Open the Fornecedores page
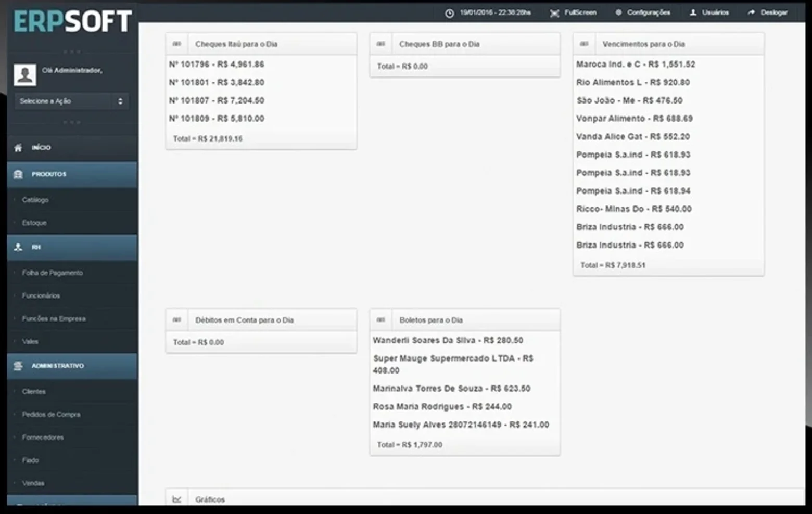The image size is (812, 514). pos(43,437)
